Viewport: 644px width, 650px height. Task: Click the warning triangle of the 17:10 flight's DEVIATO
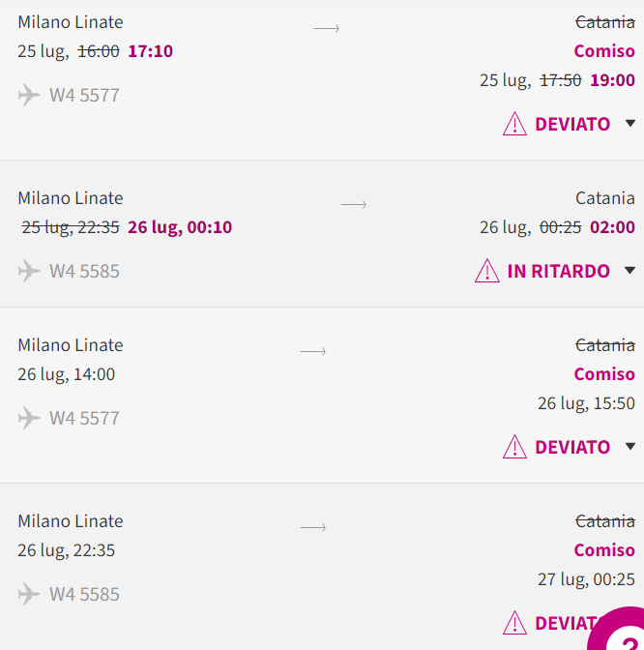tap(514, 124)
